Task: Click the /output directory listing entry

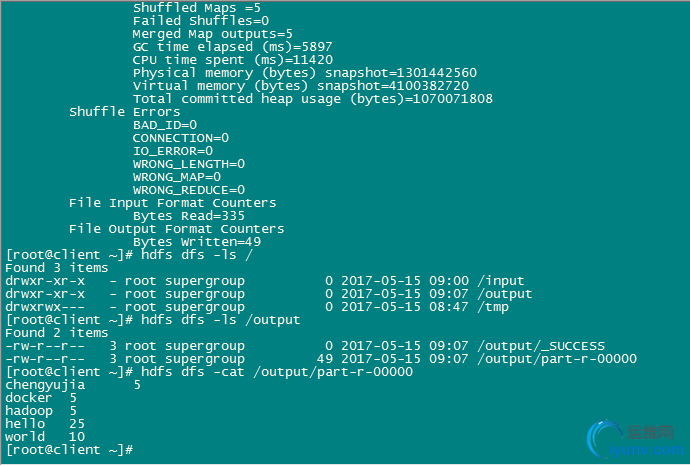Action: click(505, 294)
